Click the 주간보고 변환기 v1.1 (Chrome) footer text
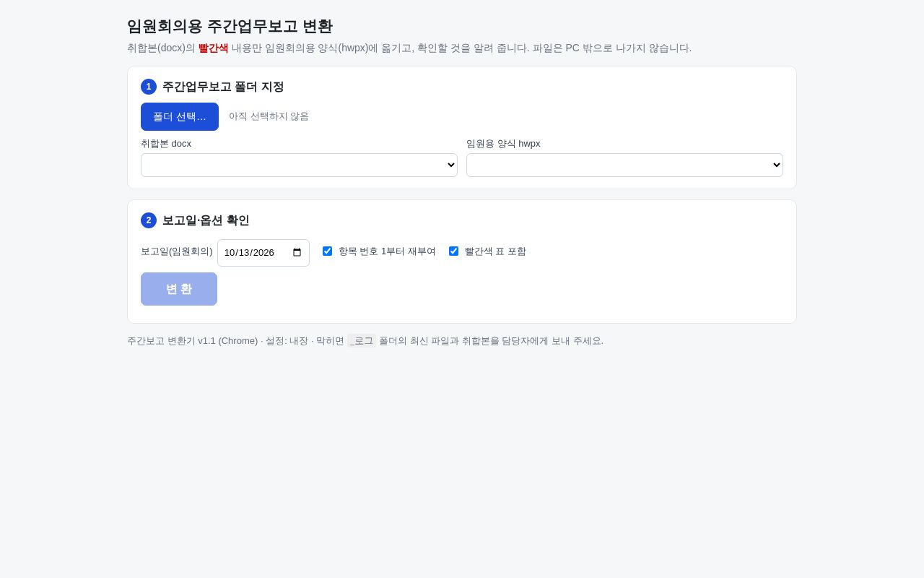Viewport: 924px width, 578px height. 193,341
